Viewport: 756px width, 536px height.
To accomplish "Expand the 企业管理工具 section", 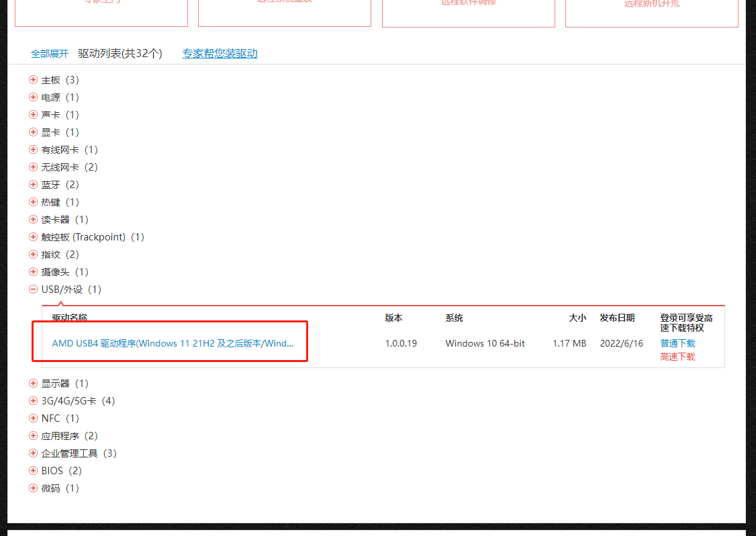I will click(x=33, y=453).
